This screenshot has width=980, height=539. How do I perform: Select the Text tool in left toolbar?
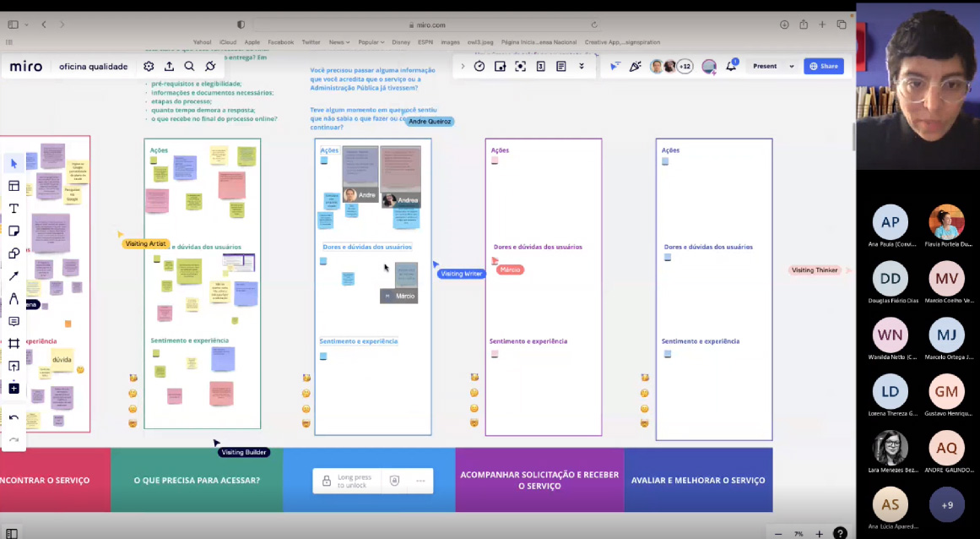(14, 209)
